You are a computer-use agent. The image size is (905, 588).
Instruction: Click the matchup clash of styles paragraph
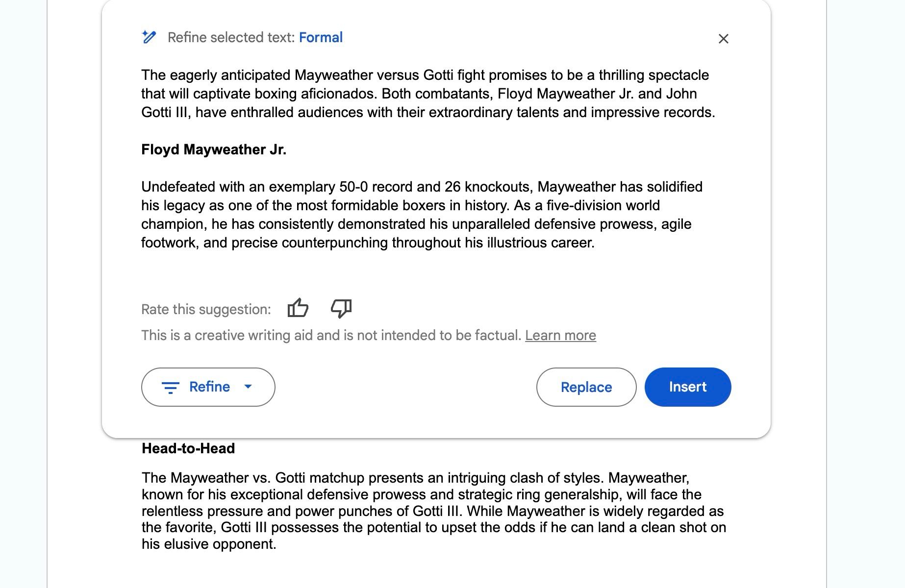[x=431, y=510]
